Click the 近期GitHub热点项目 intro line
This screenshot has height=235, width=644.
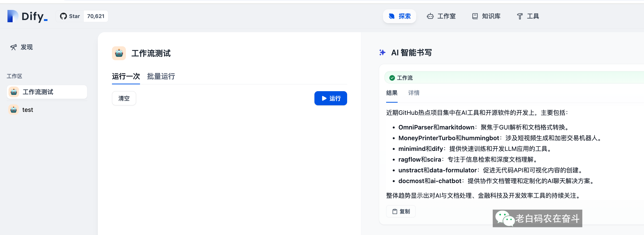[477, 113]
